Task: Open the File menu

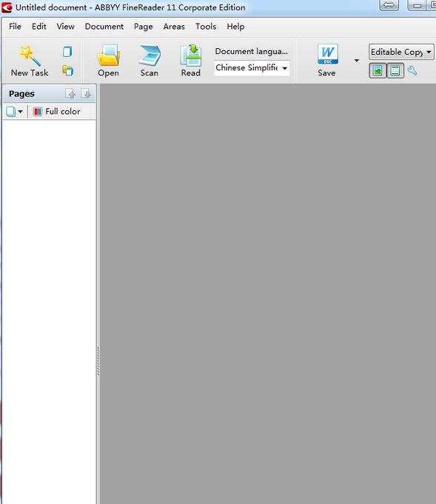Action: (15, 27)
